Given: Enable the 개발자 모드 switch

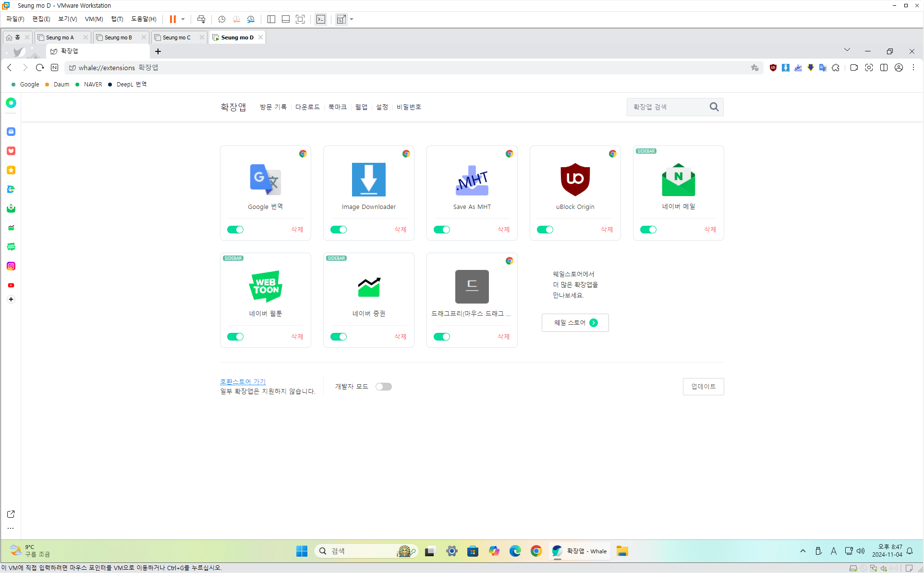Looking at the screenshot, I should [x=383, y=387].
